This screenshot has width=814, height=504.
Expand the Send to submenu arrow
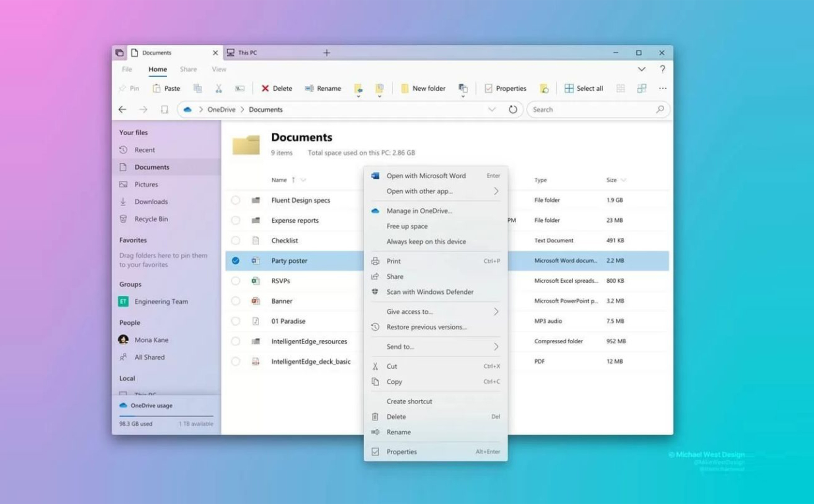[496, 347]
